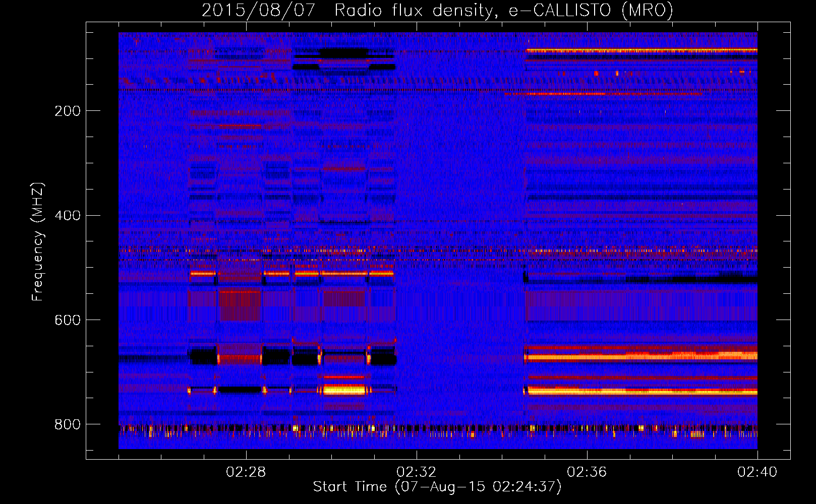Screen dimensions: 816x504
Task: Click the 02:36 time tick label
Action: [x=587, y=472]
